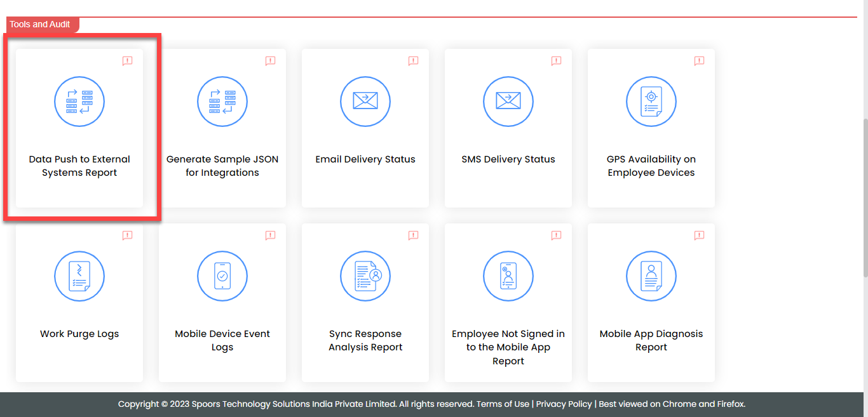Open the Mobile Device Event Logs icon
The height and width of the screenshot is (417, 868).
(222, 276)
